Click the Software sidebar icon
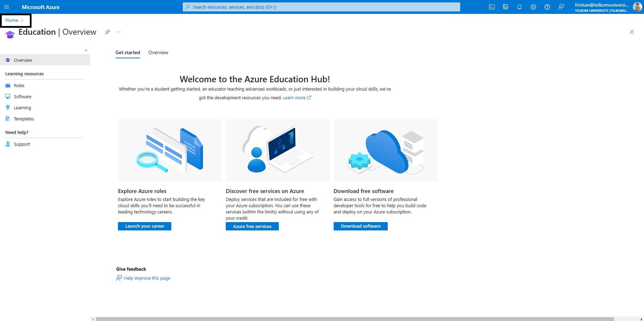 [x=8, y=96]
